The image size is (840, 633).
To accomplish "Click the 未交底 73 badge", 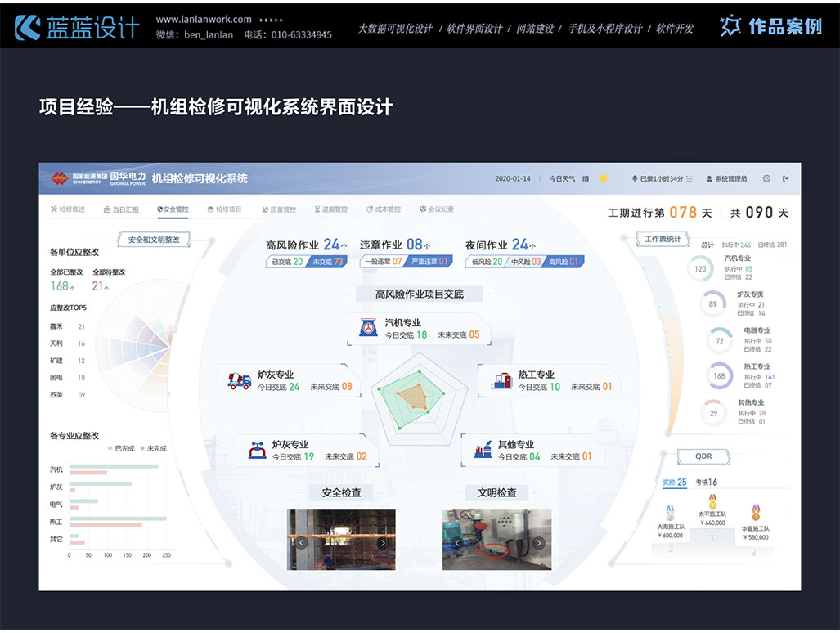I will tap(327, 262).
